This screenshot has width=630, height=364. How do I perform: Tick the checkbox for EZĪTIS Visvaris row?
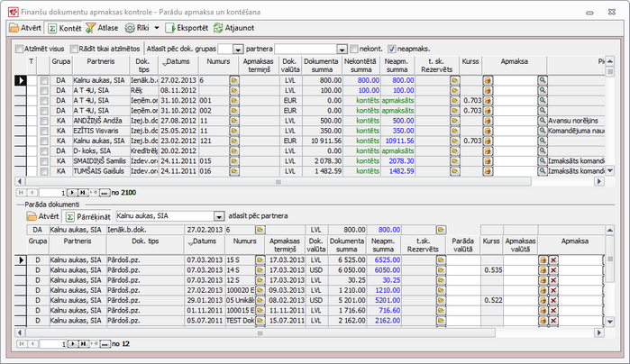click(44, 131)
